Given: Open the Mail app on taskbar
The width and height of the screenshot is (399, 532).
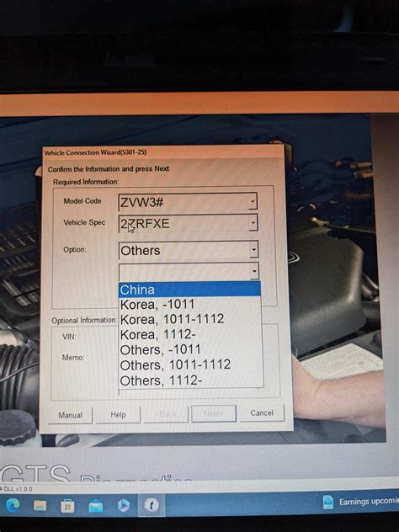Looking at the screenshot, I should coord(96,507).
